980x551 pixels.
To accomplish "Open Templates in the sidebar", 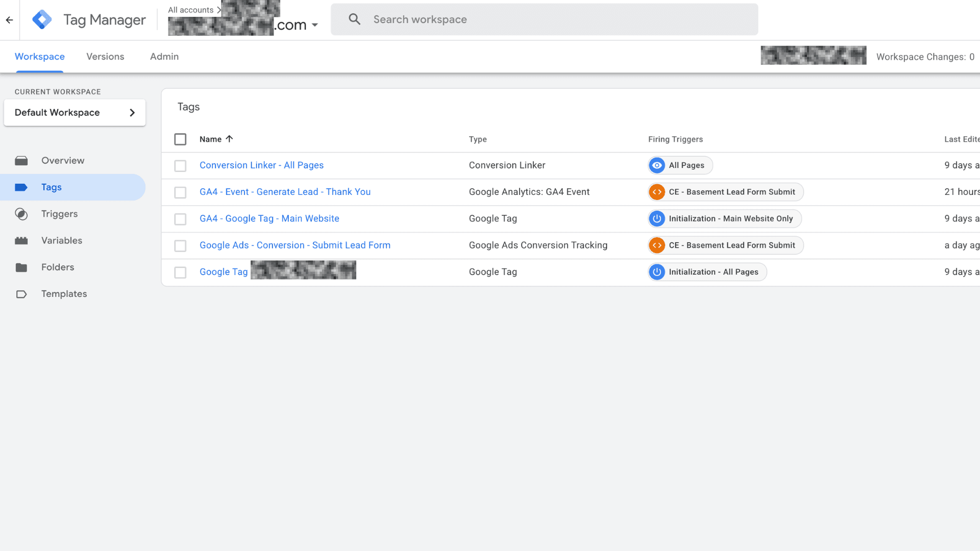I will pos(64,294).
